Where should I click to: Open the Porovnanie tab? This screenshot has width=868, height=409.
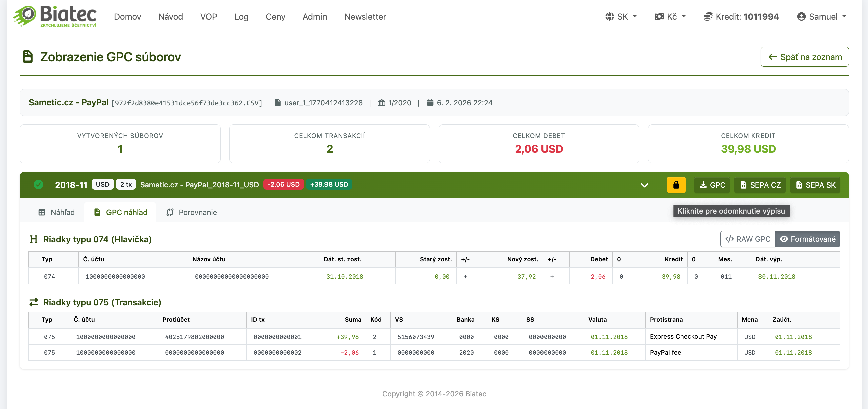click(191, 212)
